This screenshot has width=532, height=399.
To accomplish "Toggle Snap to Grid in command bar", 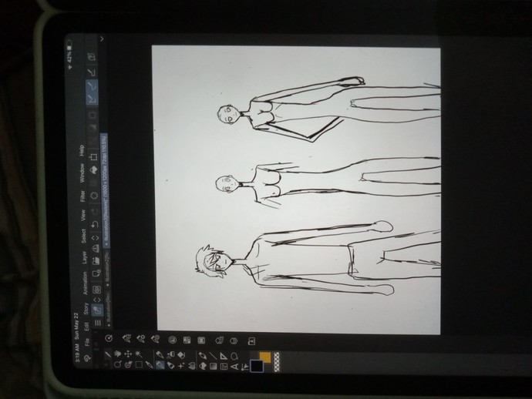I will coord(92,72).
